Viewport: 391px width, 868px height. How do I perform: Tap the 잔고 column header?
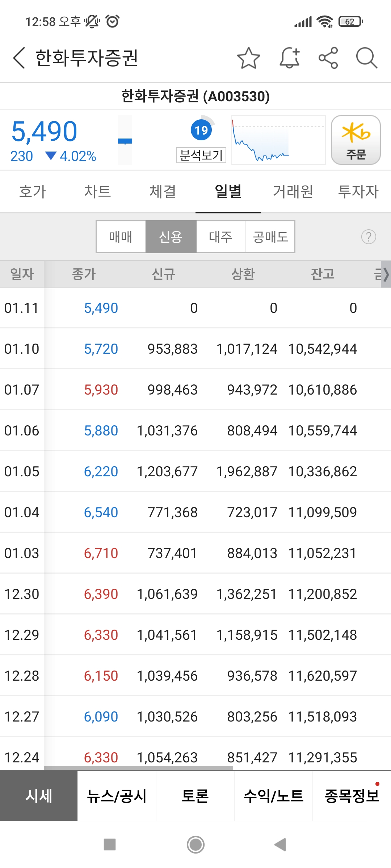[x=323, y=274]
